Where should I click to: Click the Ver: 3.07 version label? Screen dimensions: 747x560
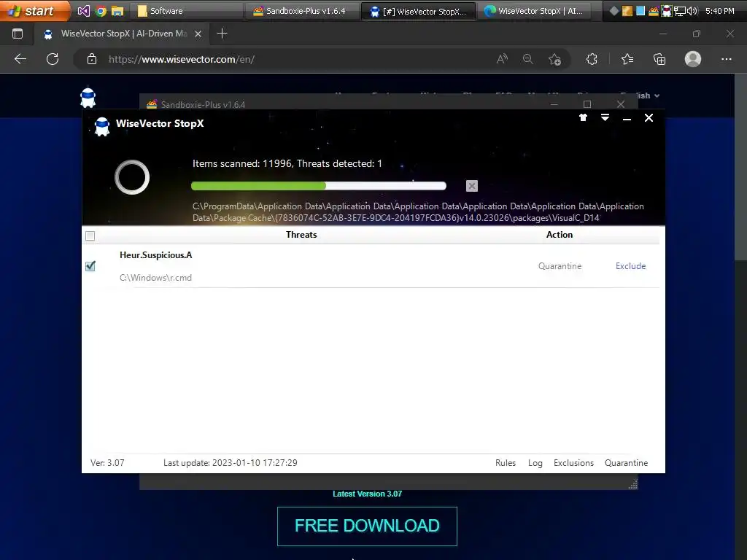107,463
